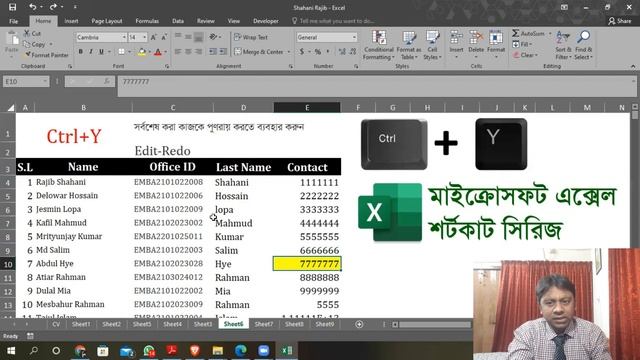Open the File menu
Viewport: 640px width, 360px height.
click(13, 21)
